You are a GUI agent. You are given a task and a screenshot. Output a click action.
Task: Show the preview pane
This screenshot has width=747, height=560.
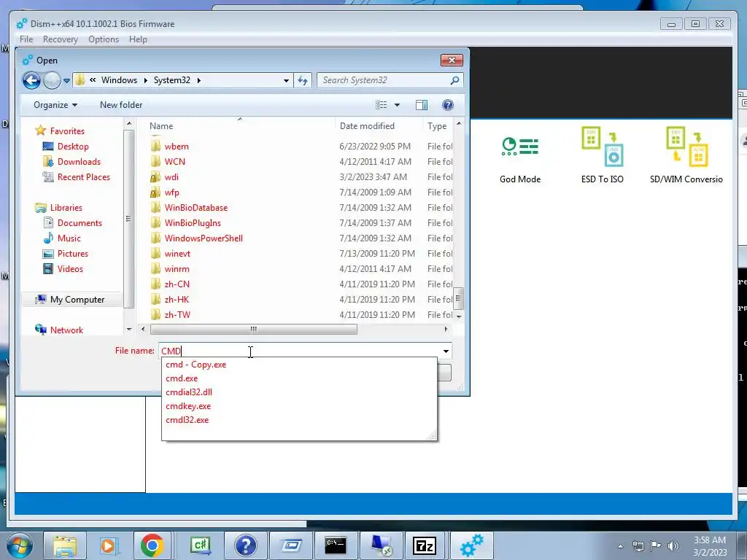click(x=422, y=105)
